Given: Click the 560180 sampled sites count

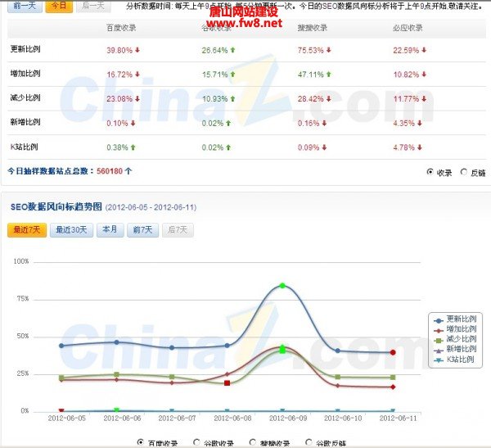Looking at the screenshot, I should point(110,171).
